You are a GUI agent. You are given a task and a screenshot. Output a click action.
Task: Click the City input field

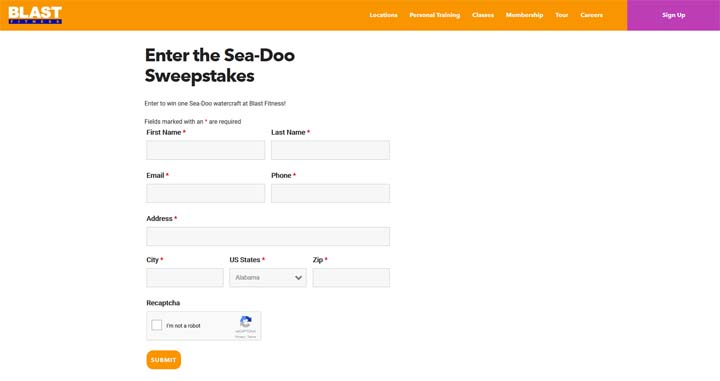[x=185, y=278]
